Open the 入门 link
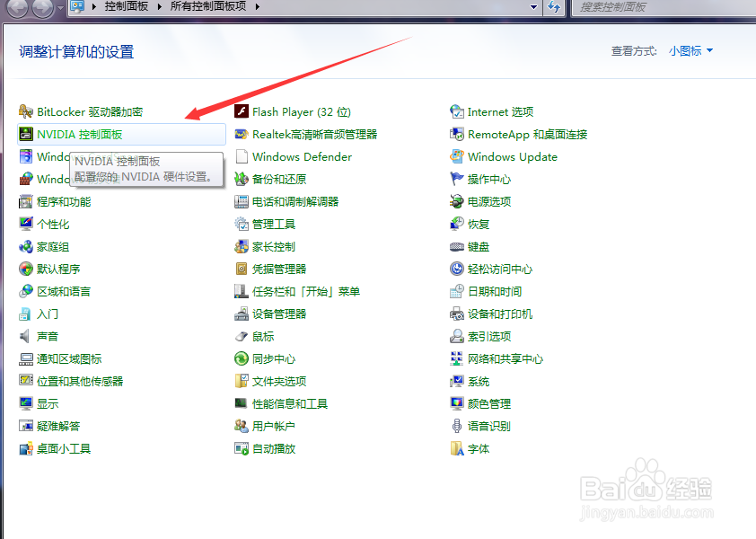The height and width of the screenshot is (539, 756). (x=48, y=314)
